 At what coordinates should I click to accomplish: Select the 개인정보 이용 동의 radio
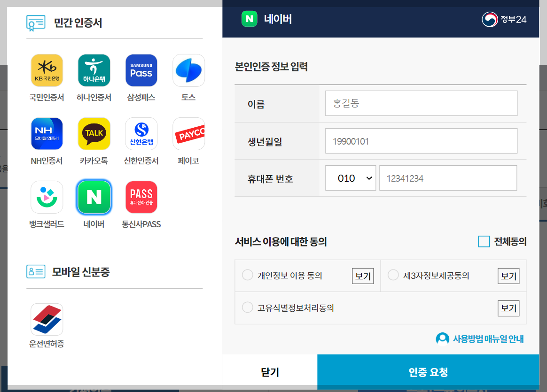click(248, 275)
